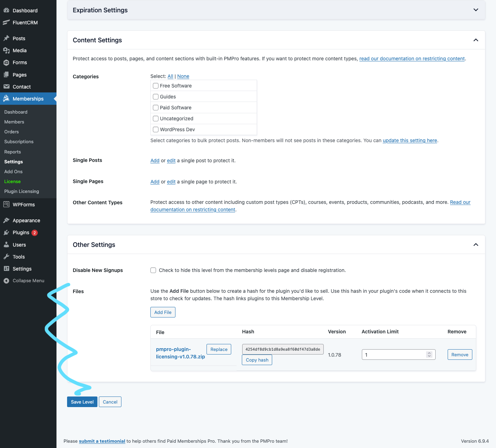Viewport: 496px width, 448px height.
Task: Open the Members submenu item
Action: [x=14, y=122]
